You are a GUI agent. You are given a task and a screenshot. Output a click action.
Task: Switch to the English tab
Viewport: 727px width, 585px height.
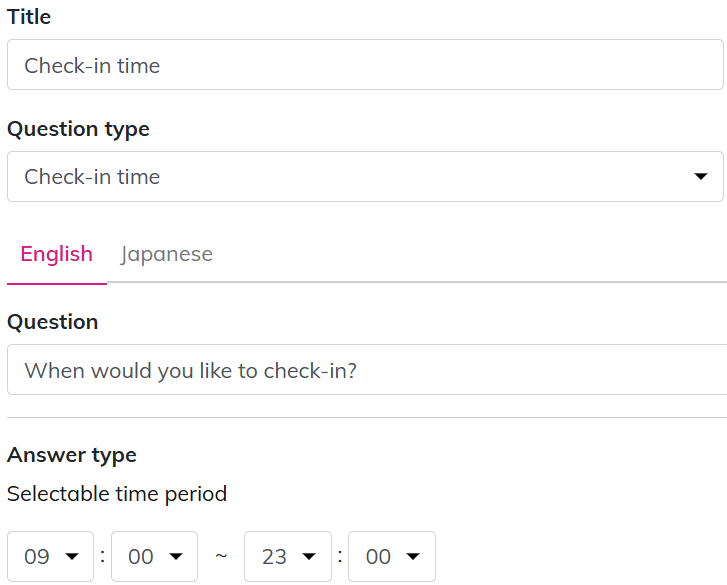56,254
